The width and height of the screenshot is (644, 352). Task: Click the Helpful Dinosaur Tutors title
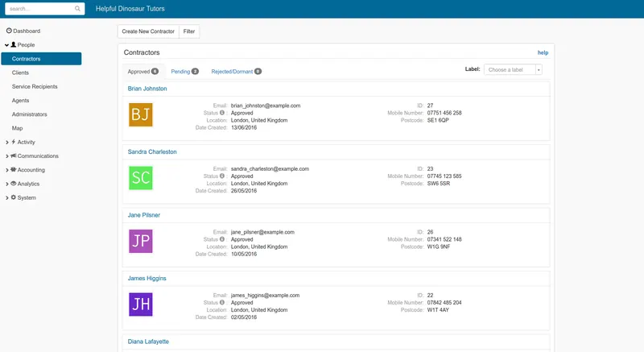pyautogui.click(x=130, y=9)
